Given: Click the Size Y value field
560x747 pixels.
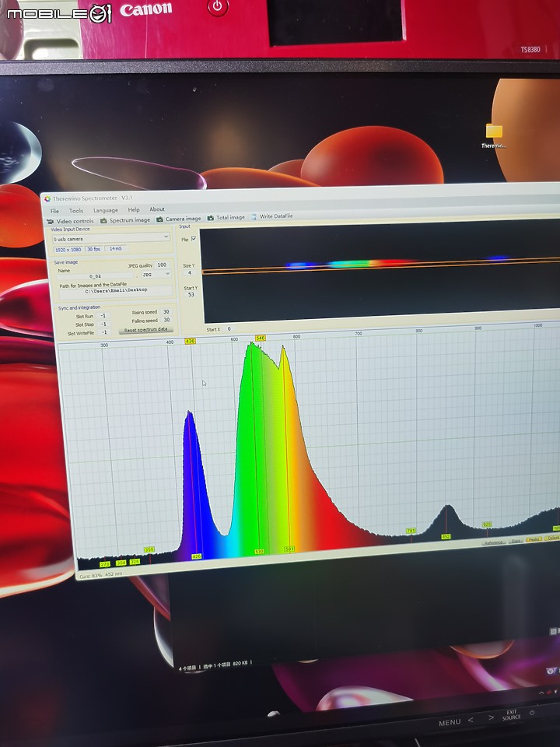Looking at the screenshot, I should pyautogui.click(x=190, y=273).
